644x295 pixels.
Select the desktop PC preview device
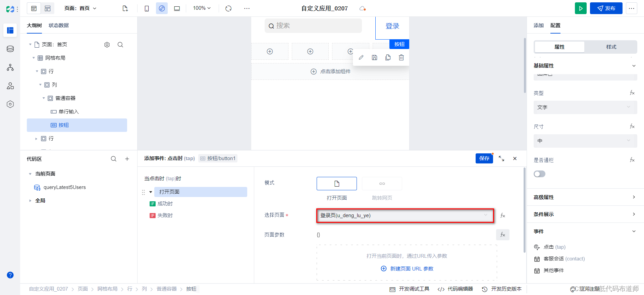click(177, 8)
